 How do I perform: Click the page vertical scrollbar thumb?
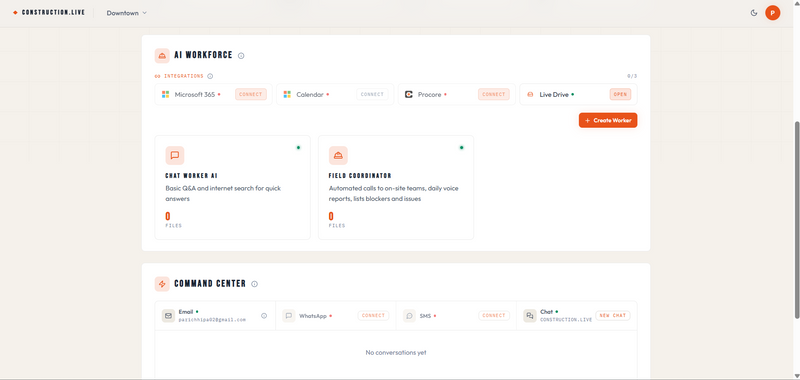[796, 220]
